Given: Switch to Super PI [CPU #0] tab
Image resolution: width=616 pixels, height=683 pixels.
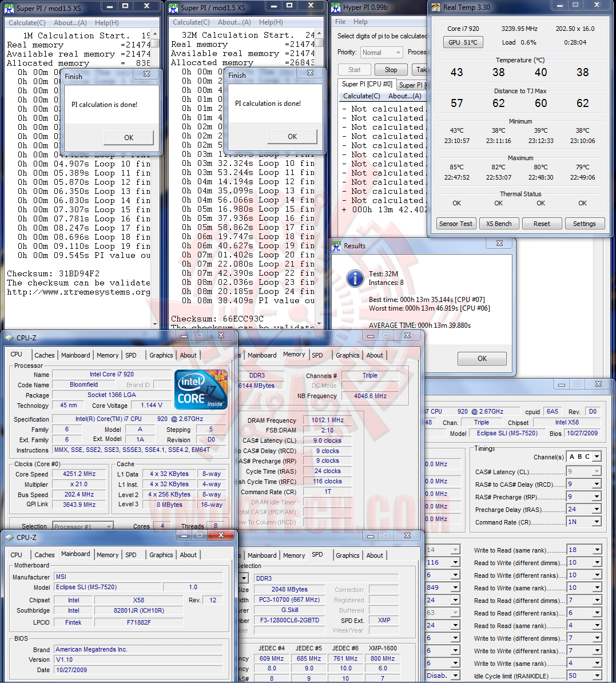Looking at the screenshot, I should [x=367, y=84].
